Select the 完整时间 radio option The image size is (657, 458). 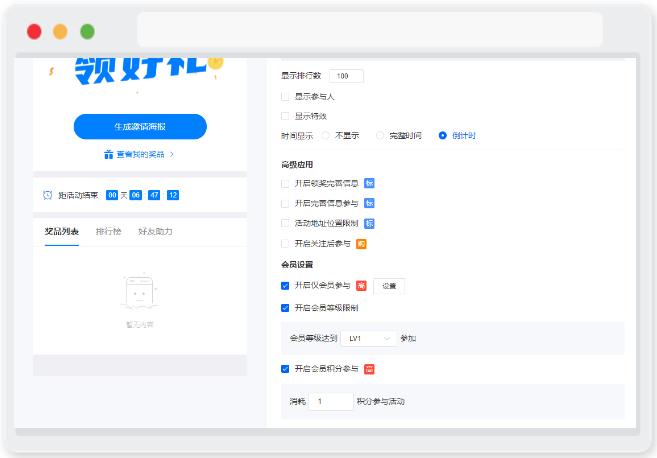[x=380, y=136]
